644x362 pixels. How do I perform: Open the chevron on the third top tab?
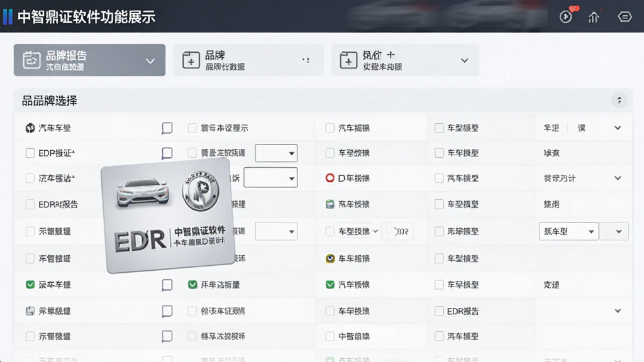(465, 61)
